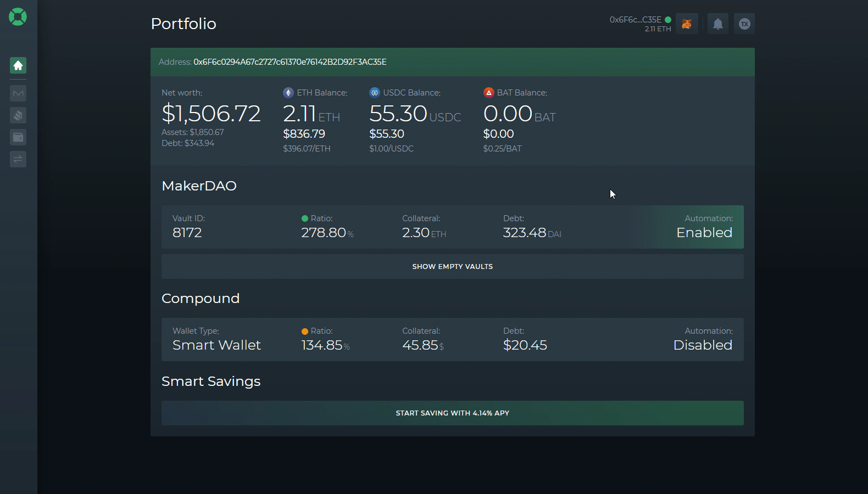Open MakerDAO vault 8172 row

453,227
